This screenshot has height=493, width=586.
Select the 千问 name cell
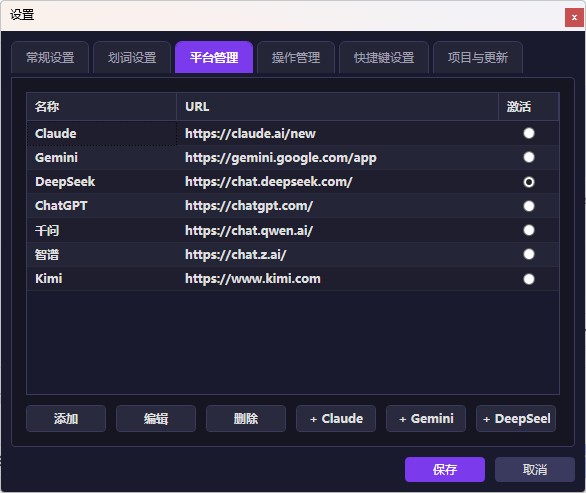pyautogui.click(x=102, y=230)
